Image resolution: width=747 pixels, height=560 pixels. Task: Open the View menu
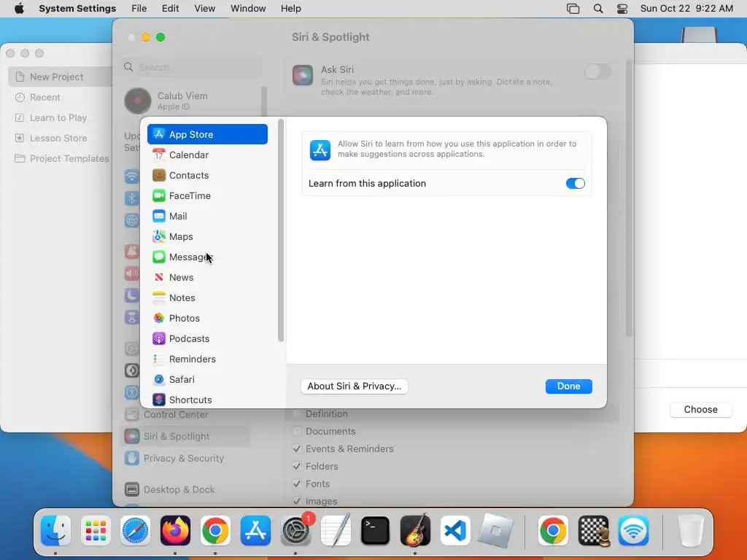point(204,9)
